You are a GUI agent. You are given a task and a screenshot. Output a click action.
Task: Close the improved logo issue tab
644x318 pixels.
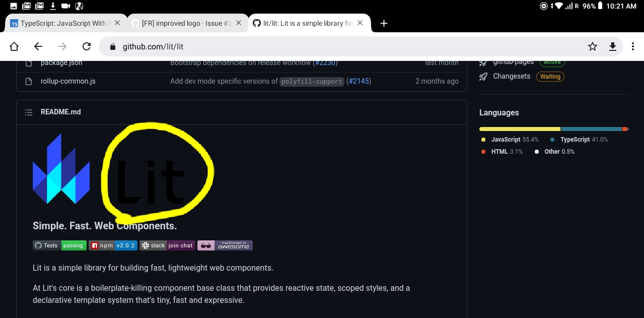pyautogui.click(x=239, y=23)
